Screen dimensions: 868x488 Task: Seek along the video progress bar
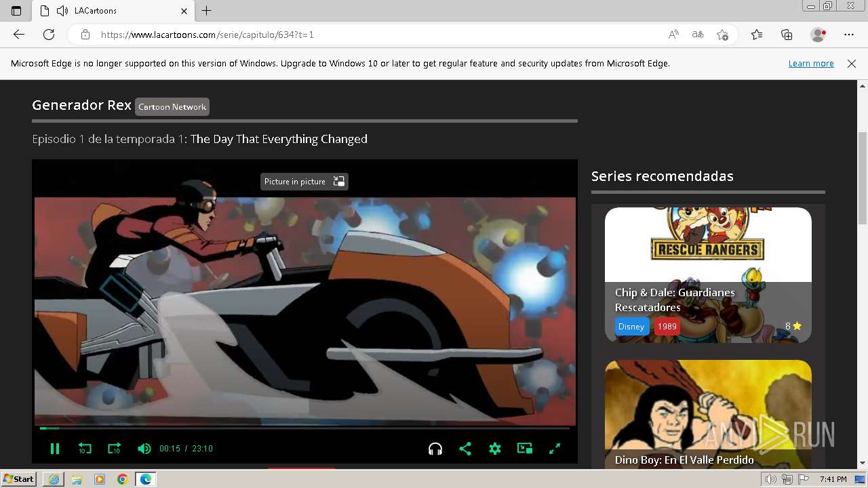coord(304,428)
